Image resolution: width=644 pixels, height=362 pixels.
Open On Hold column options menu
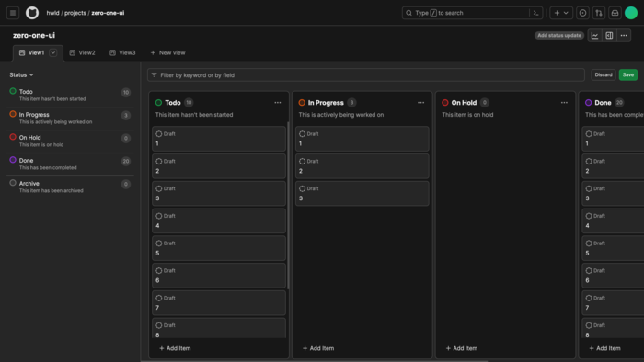(564, 103)
